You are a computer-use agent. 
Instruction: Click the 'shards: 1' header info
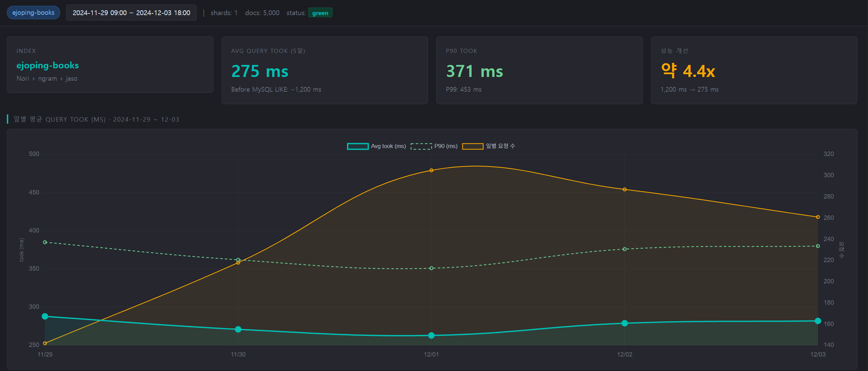tap(224, 13)
